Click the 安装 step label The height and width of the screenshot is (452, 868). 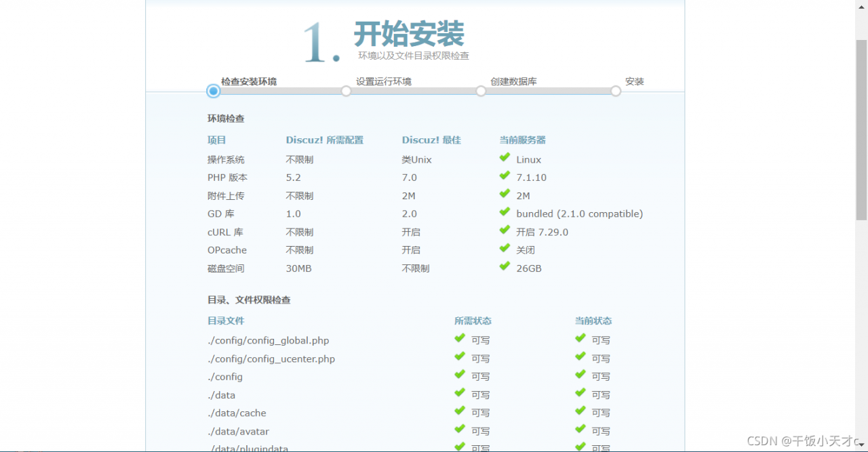coord(635,81)
